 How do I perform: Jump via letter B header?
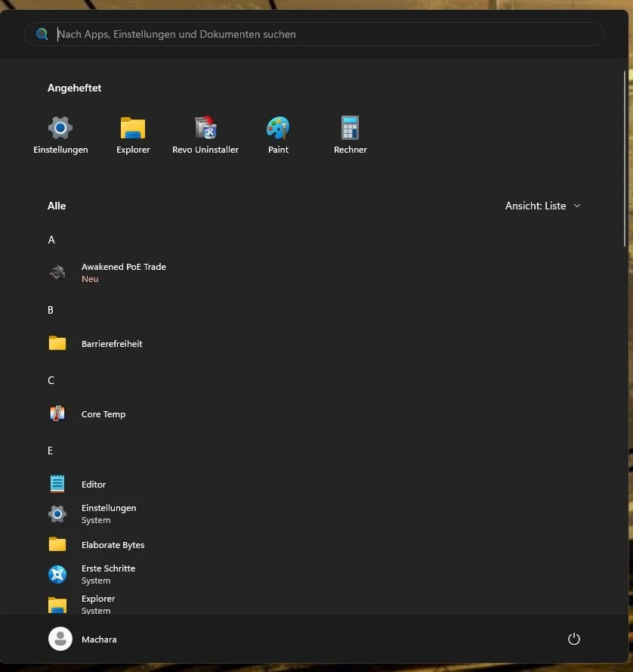[51, 310]
